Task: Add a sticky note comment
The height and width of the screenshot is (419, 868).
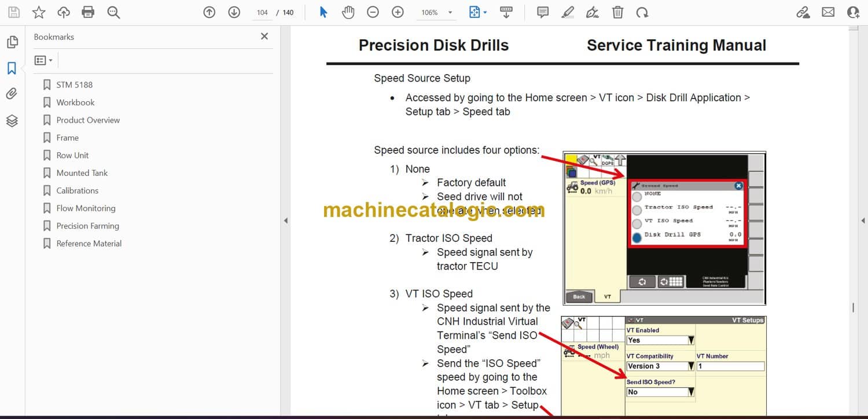Action: pyautogui.click(x=543, y=12)
